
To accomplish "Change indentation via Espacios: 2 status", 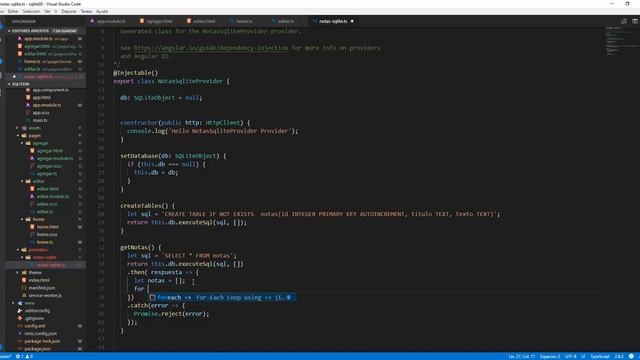I will (550, 356).
